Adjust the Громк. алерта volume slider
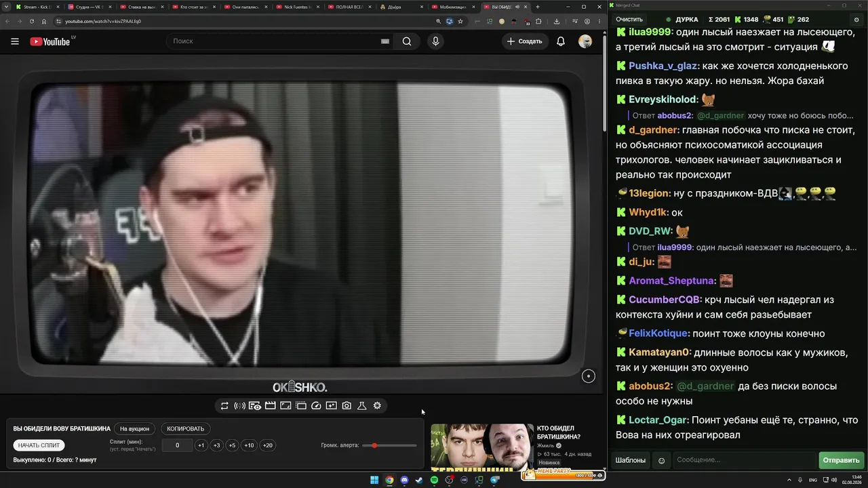The image size is (868, 488). pos(389,445)
